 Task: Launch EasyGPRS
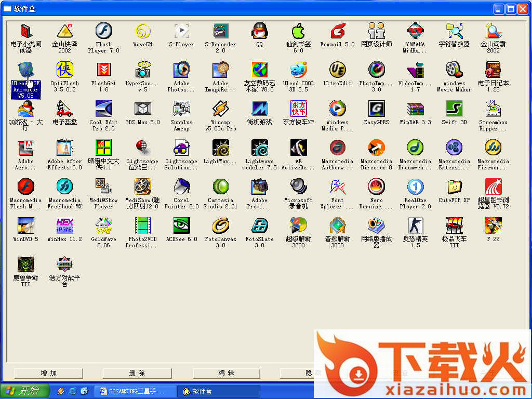[376, 109]
